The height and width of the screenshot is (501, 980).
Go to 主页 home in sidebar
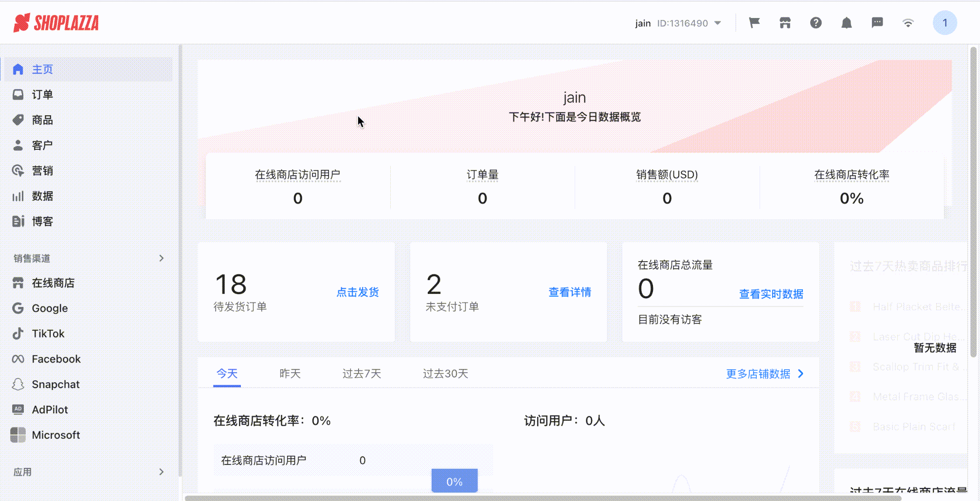(x=88, y=69)
